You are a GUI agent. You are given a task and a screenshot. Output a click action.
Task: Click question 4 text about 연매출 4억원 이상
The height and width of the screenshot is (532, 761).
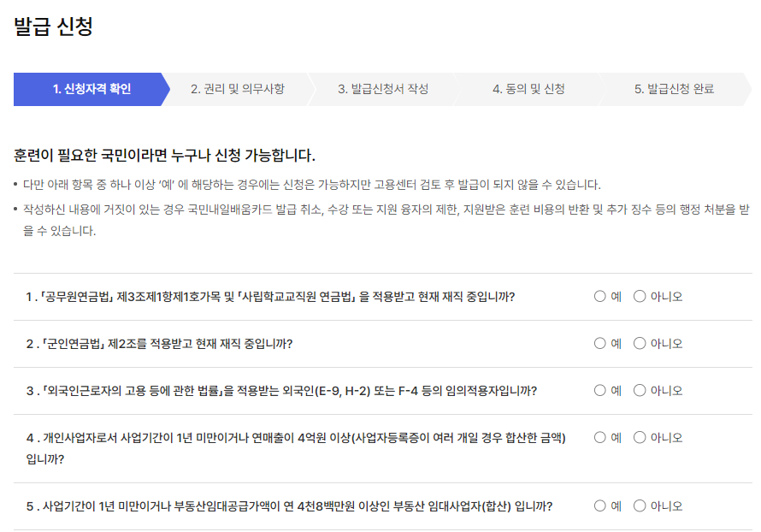(x=296, y=448)
